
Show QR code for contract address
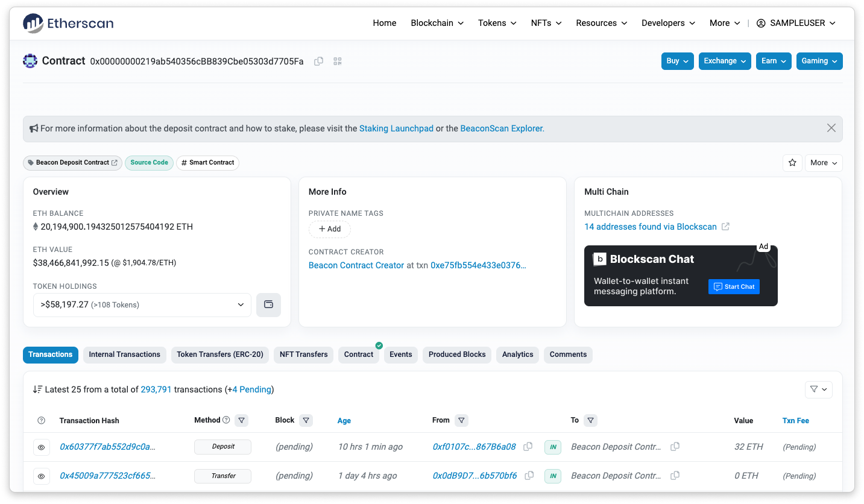pyautogui.click(x=338, y=61)
